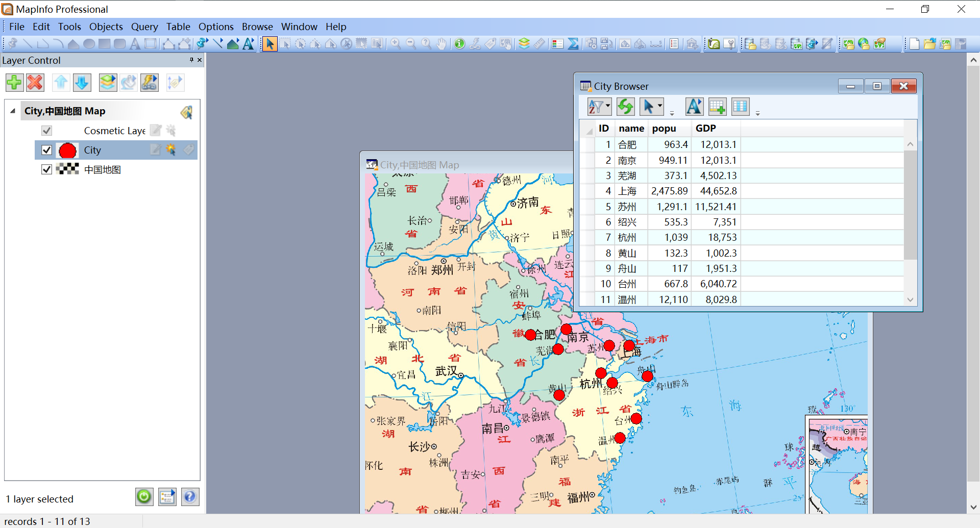Image resolution: width=980 pixels, height=528 pixels.
Task: Open the Browse menu
Action: [257, 27]
